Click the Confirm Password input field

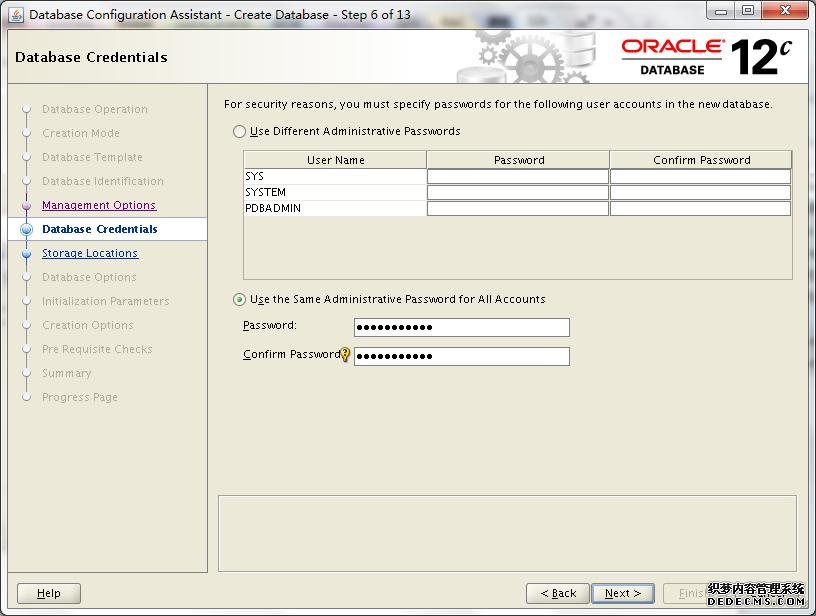click(x=461, y=356)
